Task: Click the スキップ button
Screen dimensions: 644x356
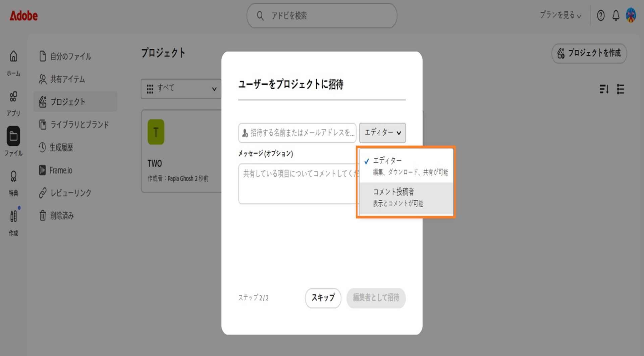Action: (323, 298)
